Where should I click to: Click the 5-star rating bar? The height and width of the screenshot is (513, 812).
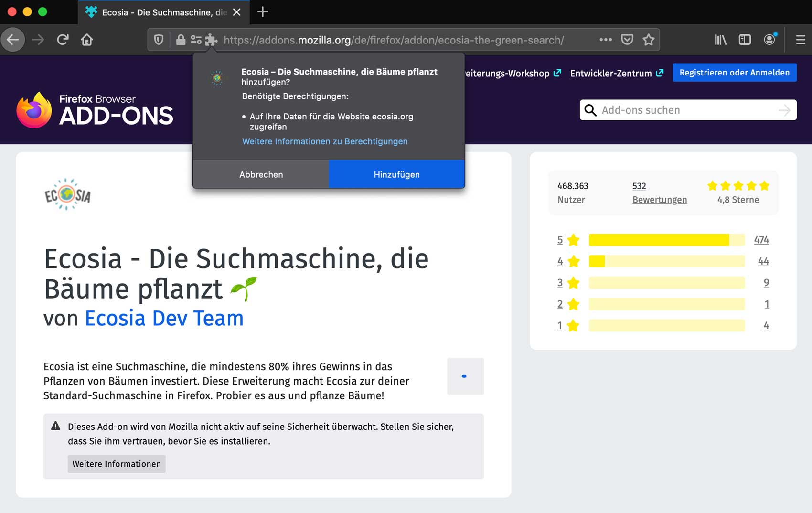point(667,240)
